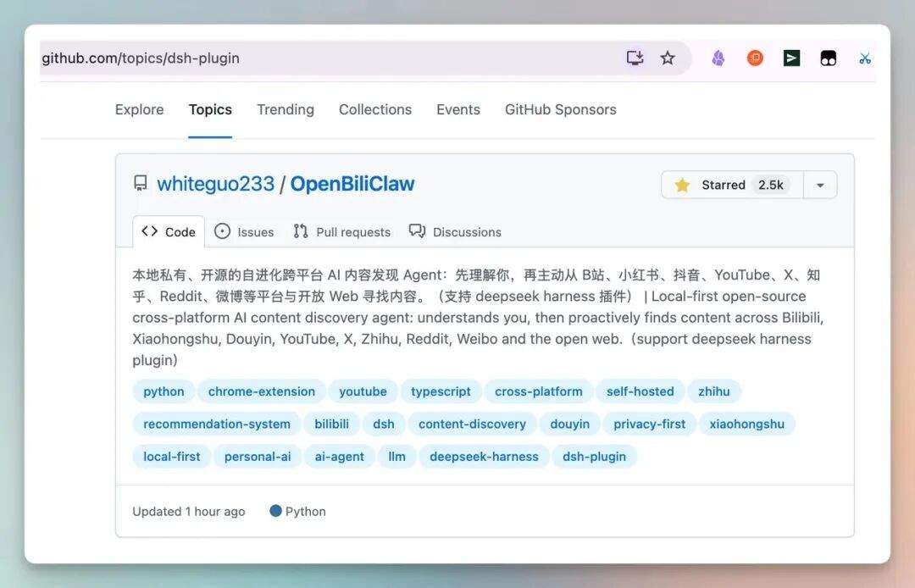Screen dimensions: 915x588
Task: Click the blue Python language dot
Action: point(275,511)
